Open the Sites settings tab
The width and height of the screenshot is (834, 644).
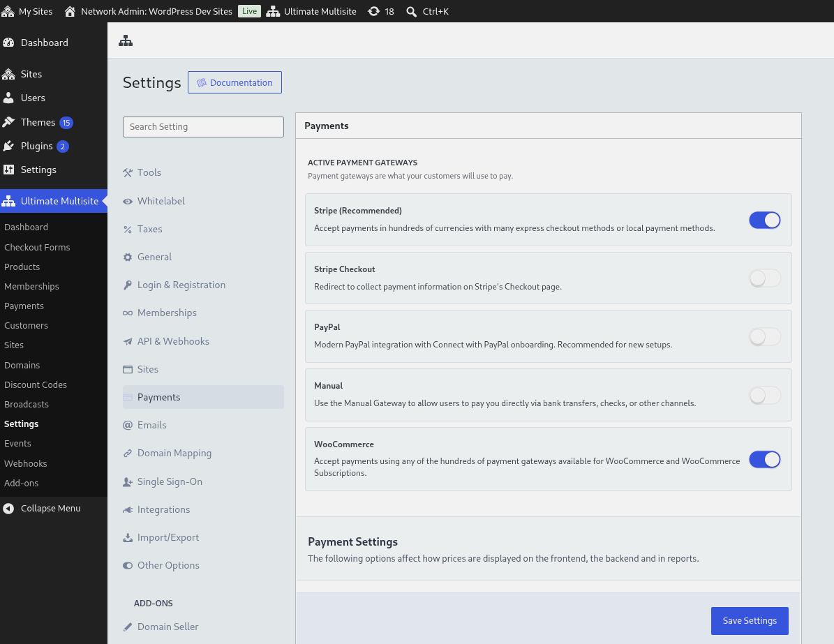pos(203,369)
